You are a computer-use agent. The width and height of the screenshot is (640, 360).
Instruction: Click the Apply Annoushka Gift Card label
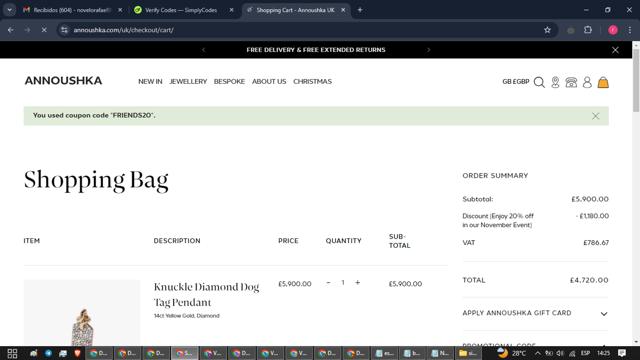pyautogui.click(x=517, y=313)
